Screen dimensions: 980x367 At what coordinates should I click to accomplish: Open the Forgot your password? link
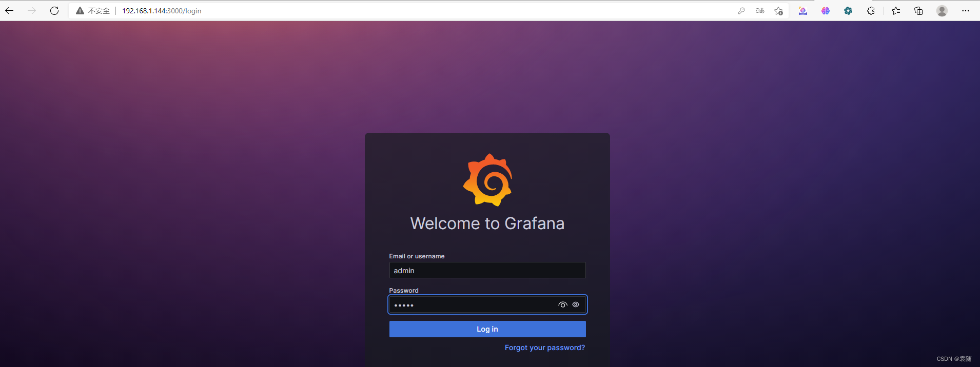point(545,348)
